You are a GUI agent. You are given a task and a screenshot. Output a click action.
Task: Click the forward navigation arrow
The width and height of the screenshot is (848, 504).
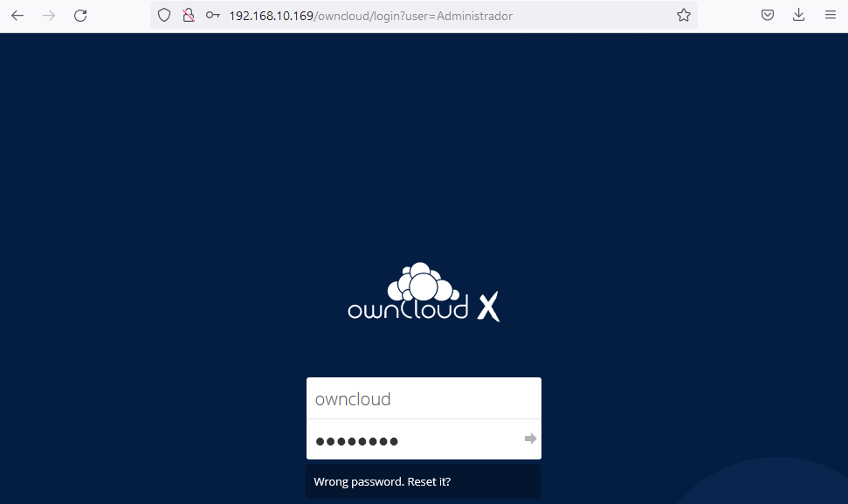49,16
